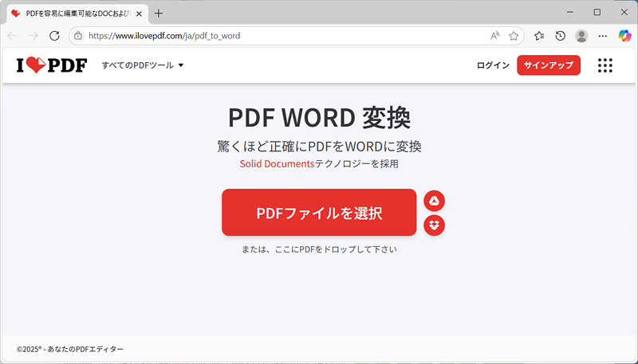Screen dimensions: 638x364
Task: Select the PDF to DOC browser tab
Action: pyautogui.click(x=77, y=14)
